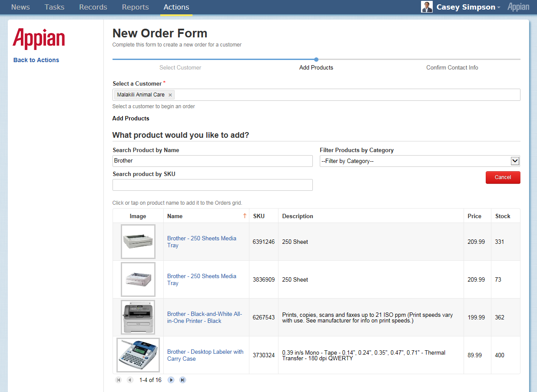Go to previous page of product results
Image resolution: width=537 pixels, height=392 pixels.
coord(130,380)
